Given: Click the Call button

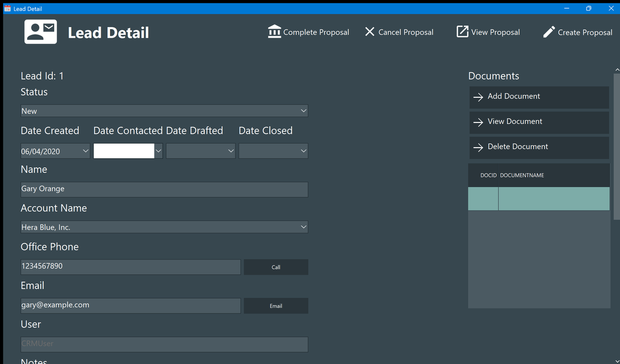Looking at the screenshot, I should [x=276, y=267].
